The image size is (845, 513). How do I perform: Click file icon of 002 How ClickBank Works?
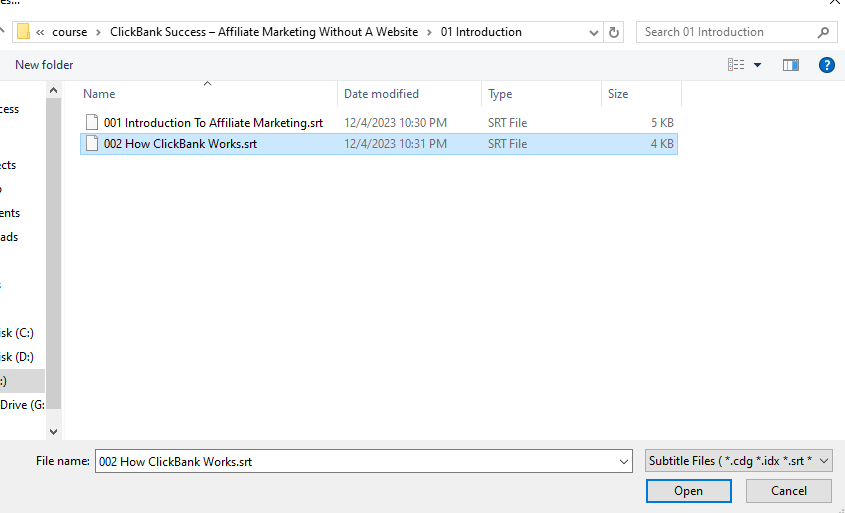click(x=92, y=144)
